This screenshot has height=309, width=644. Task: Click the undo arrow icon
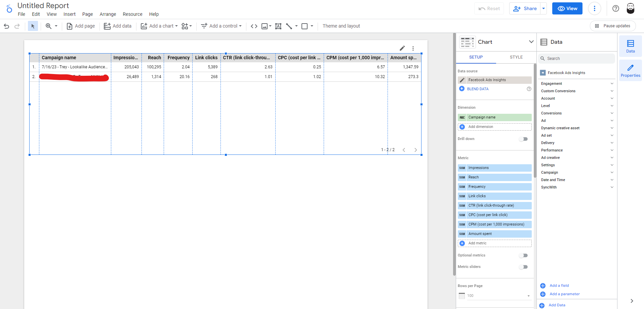pyautogui.click(x=6, y=26)
